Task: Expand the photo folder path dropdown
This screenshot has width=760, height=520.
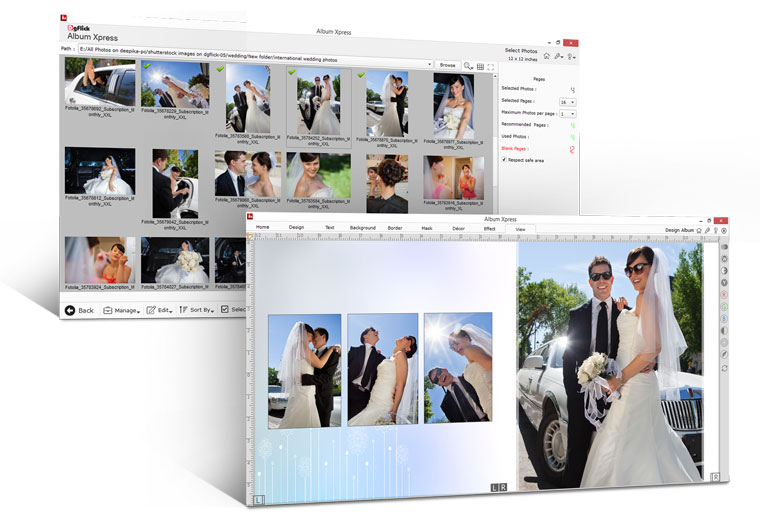Action: (x=429, y=64)
